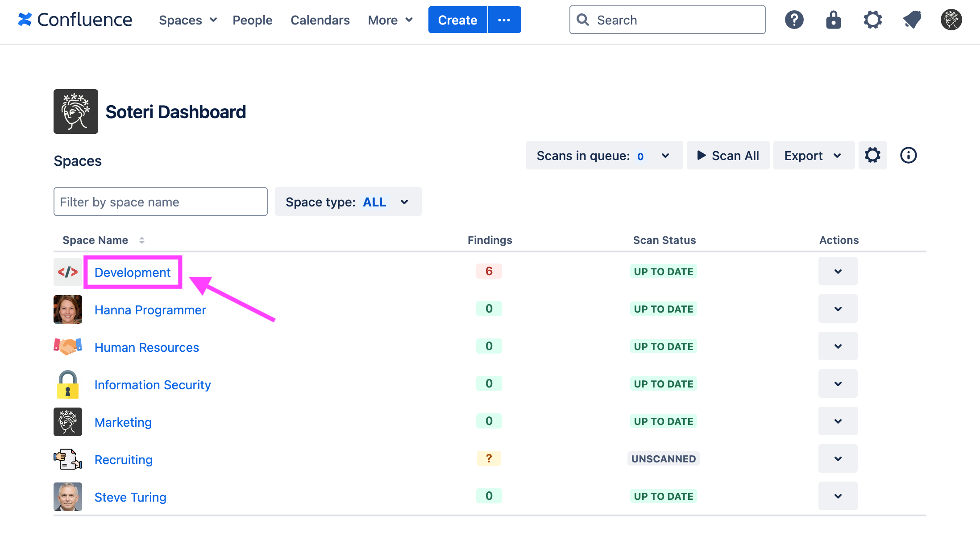Open the Development space link

[x=132, y=272]
